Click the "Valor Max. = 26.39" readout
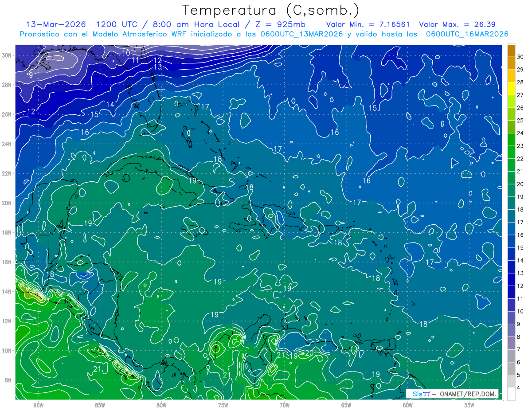 pos(457,24)
